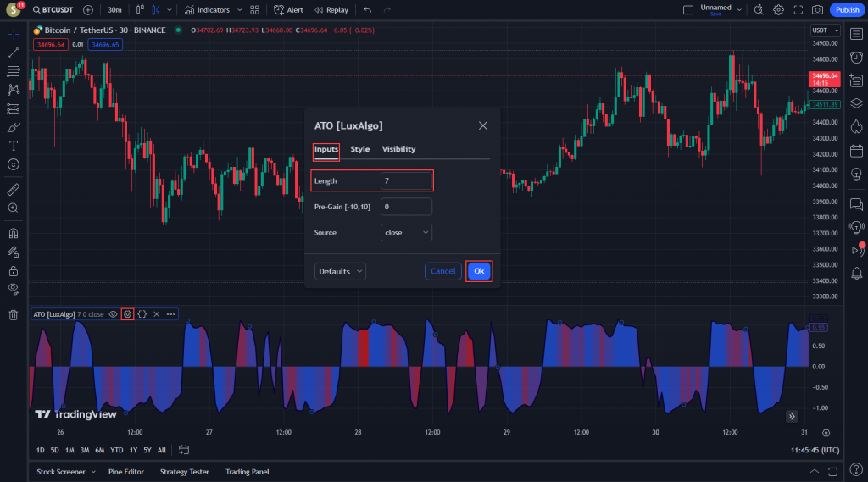This screenshot has height=482, width=868.
Task: Open quick search magnifier icon
Action: tap(759, 10)
